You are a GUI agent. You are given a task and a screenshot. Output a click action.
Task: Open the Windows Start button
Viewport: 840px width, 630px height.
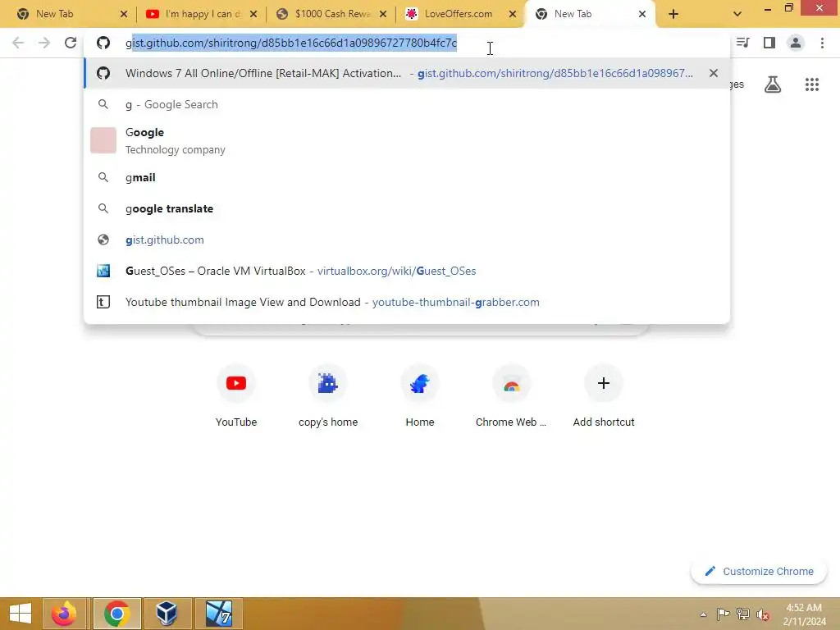point(21,614)
